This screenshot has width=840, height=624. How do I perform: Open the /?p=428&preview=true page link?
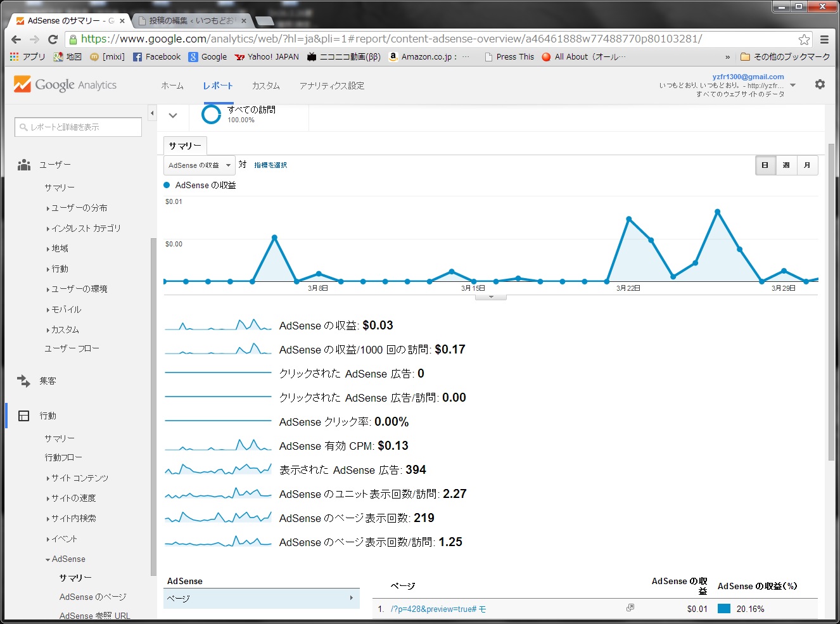tap(438, 609)
